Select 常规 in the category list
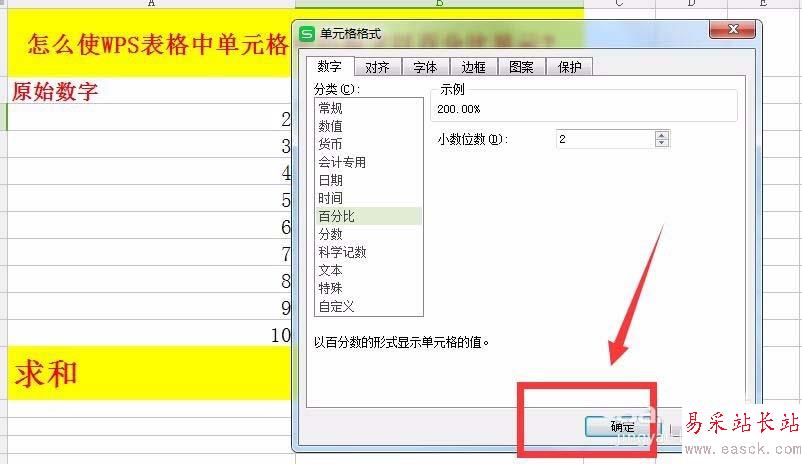The width and height of the screenshot is (802, 464). [x=368, y=108]
